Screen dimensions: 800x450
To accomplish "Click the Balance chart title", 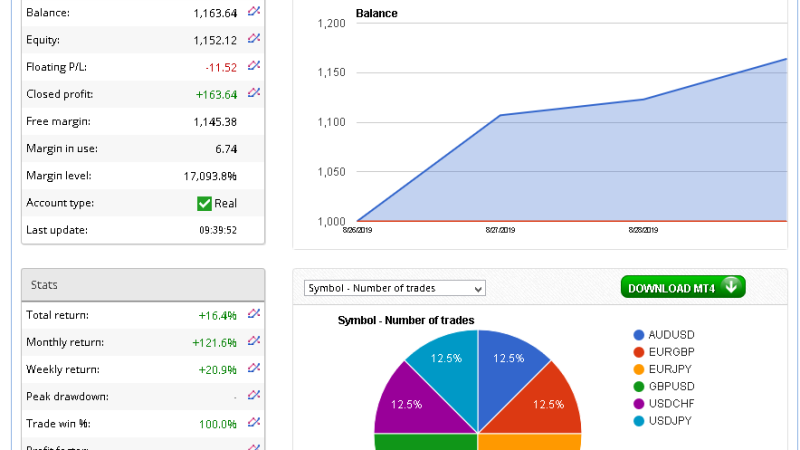I will (376, 14).
